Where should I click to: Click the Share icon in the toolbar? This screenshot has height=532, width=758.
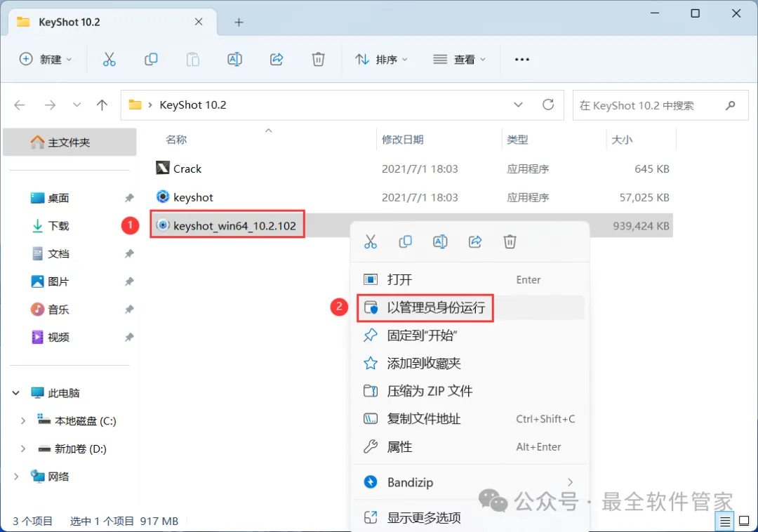(277, 60)
